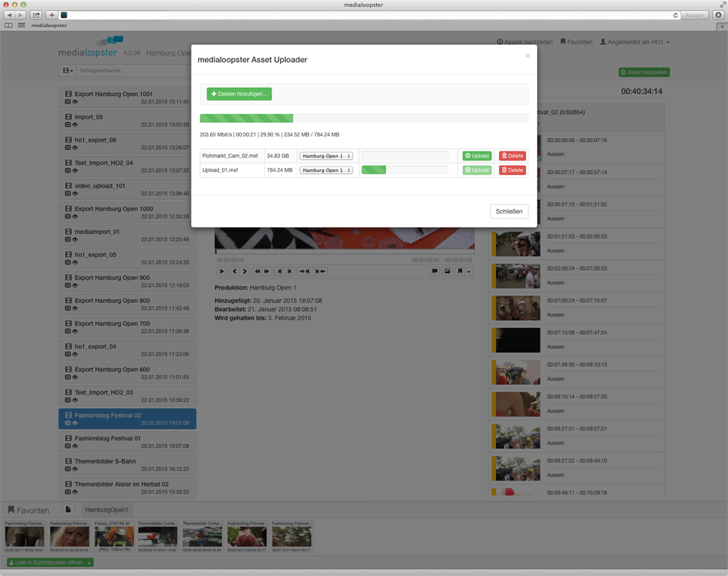Start upload for Flohmarkt_Cam_02.mxf

tap(477, 156)
